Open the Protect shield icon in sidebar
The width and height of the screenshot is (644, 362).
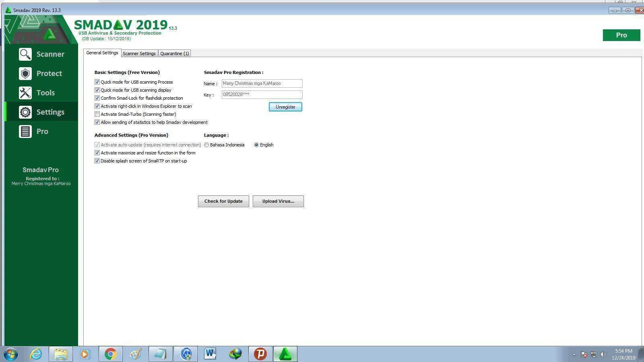point(25,74)
